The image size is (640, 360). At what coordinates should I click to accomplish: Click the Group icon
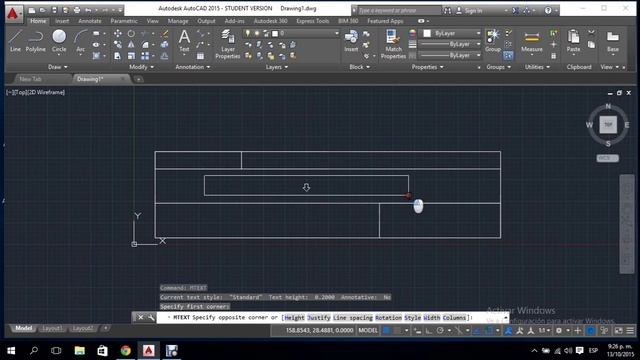[493, 41]
